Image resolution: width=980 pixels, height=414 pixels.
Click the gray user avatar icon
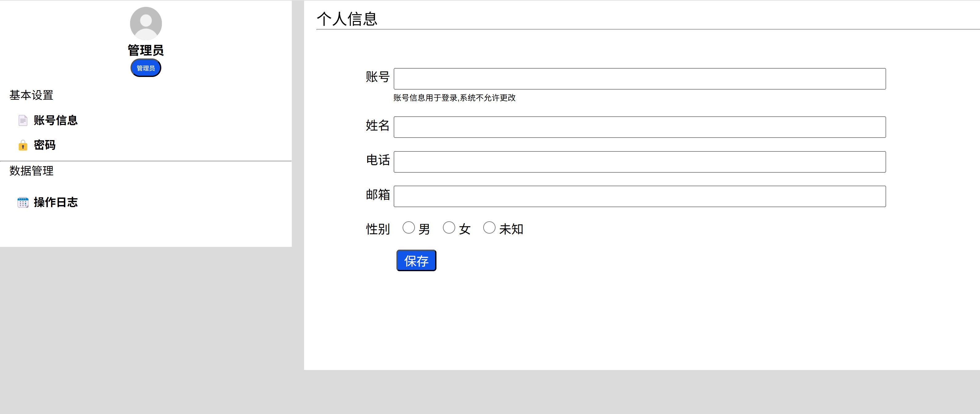tap(146, 23)
